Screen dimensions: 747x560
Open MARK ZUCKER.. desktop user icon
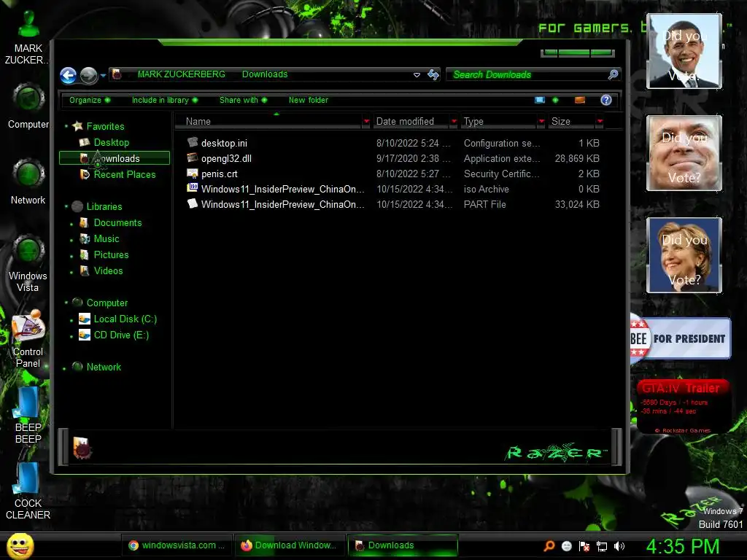tap(28, 37)
